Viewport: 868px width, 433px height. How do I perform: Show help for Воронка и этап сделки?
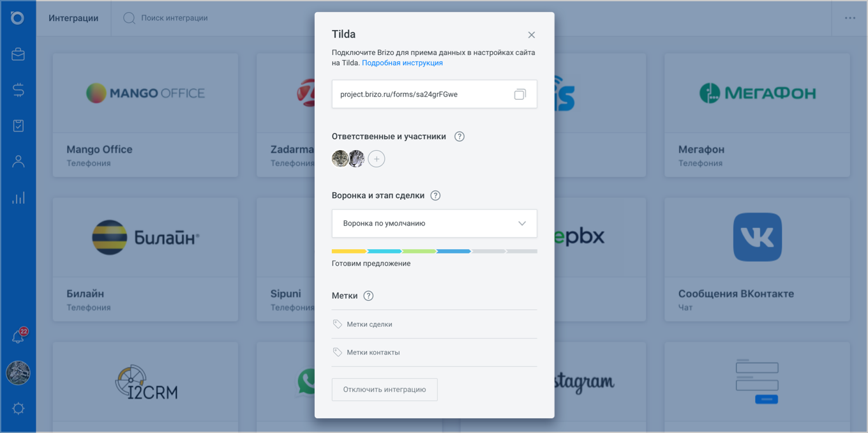tap(435, 195)
